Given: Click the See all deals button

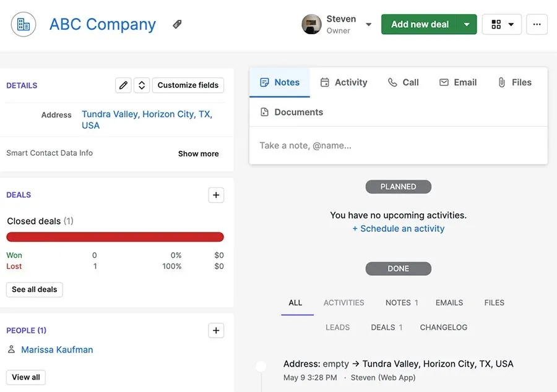Looking at the screenshot, I should coord(34,289).
